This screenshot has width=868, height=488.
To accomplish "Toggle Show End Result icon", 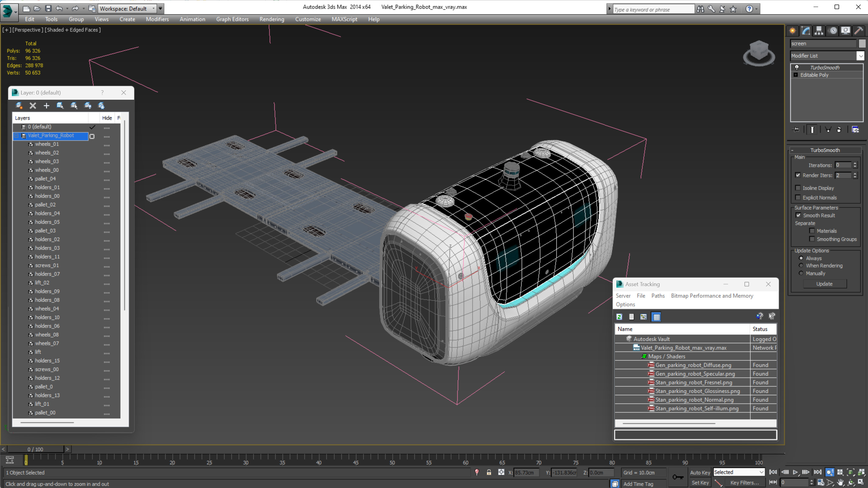I will tap(812, 129).
